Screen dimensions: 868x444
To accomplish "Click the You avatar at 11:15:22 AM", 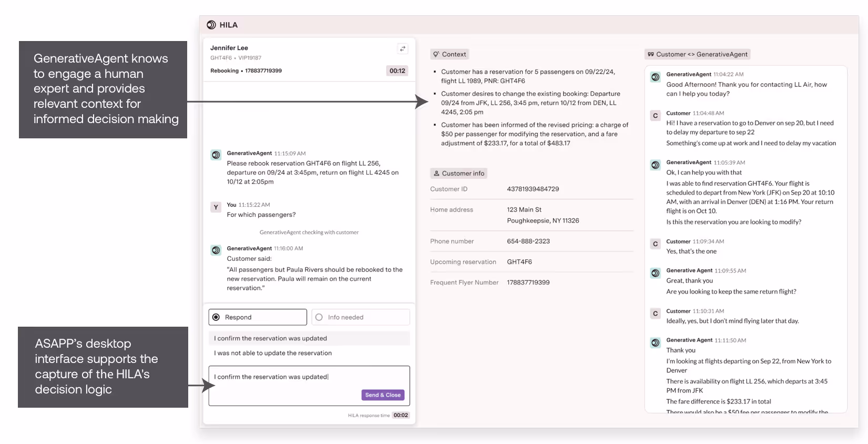I will 216,207.
